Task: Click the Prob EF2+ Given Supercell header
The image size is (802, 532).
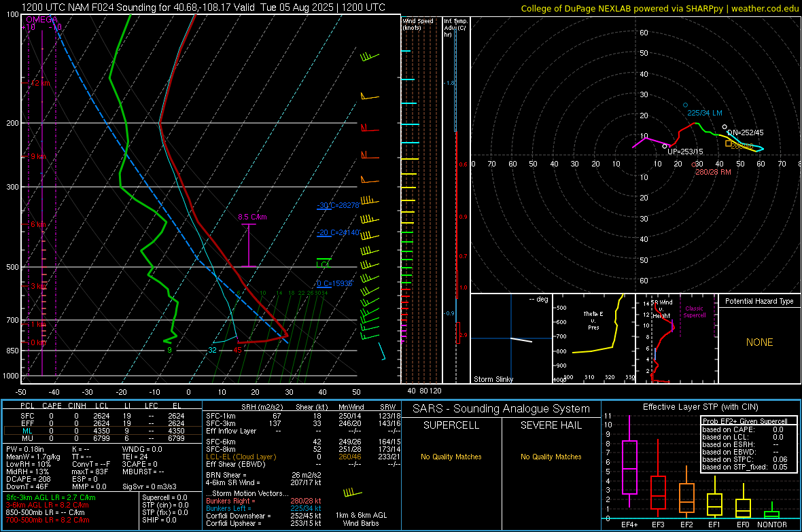Action: (x=745, y=421)
